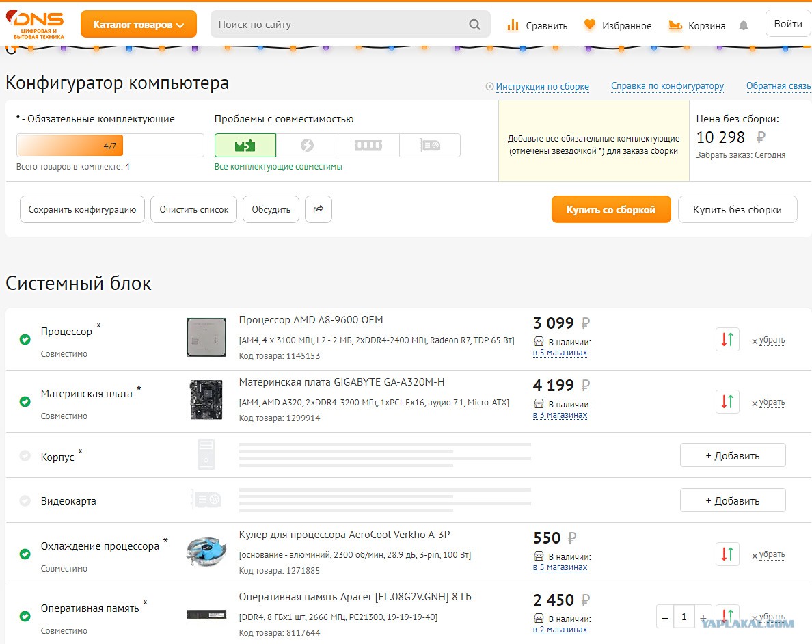Image resolution: width=812 pixels, height=644 pixels.
Task: Select the socket compatibility icon tab
Action: coord(245,145)
